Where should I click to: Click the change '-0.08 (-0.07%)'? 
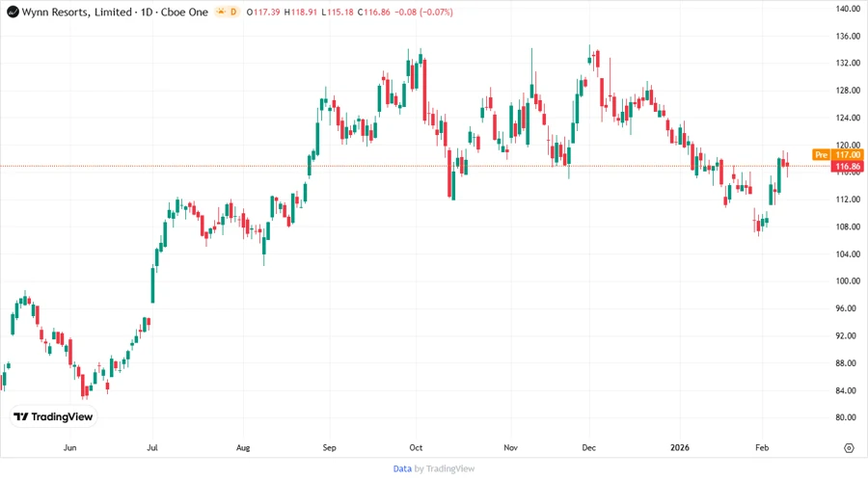point(423,12)
